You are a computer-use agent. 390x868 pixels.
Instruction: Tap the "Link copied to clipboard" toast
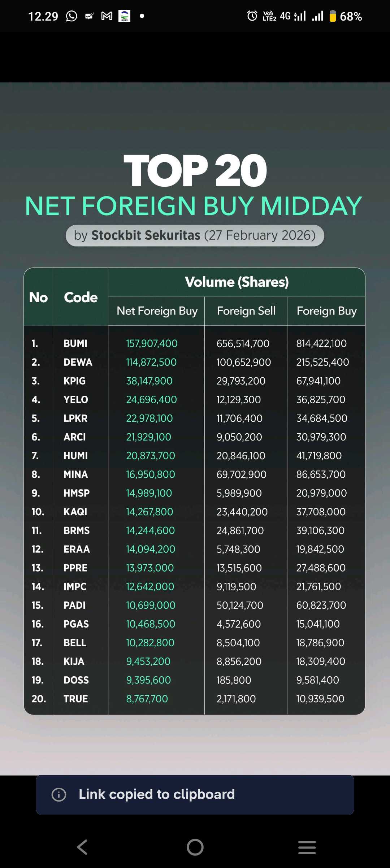195,794
